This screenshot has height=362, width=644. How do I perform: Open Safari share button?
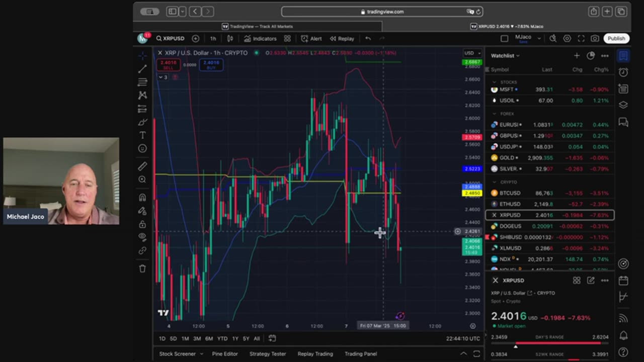pos(594,12)
